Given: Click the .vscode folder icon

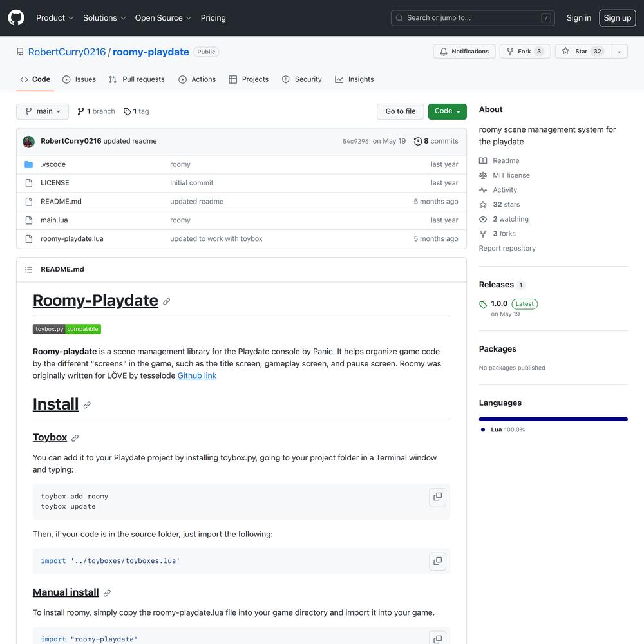Looking at the screenshot, I should point(29,164).
